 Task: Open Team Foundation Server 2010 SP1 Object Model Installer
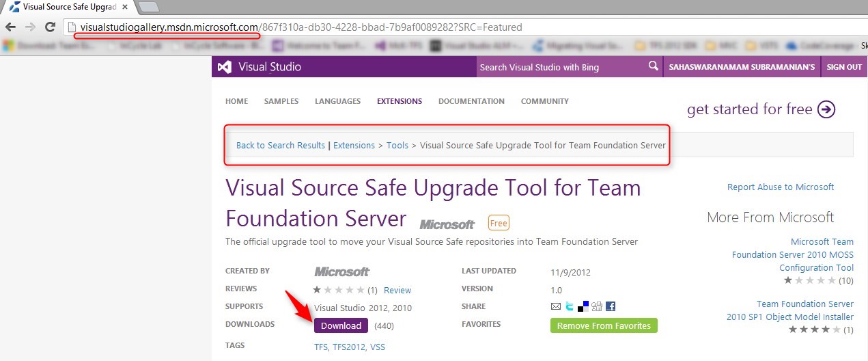point(790,310)
